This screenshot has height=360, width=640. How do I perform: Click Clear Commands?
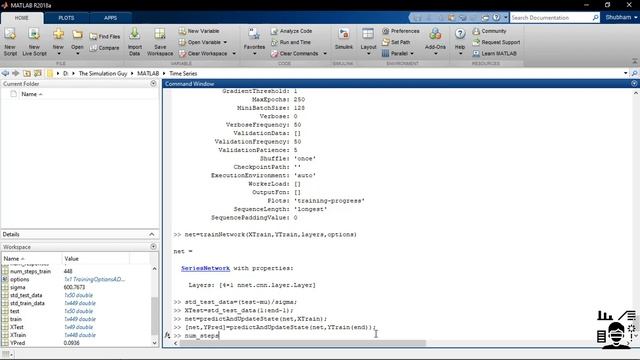pos(295,53)
